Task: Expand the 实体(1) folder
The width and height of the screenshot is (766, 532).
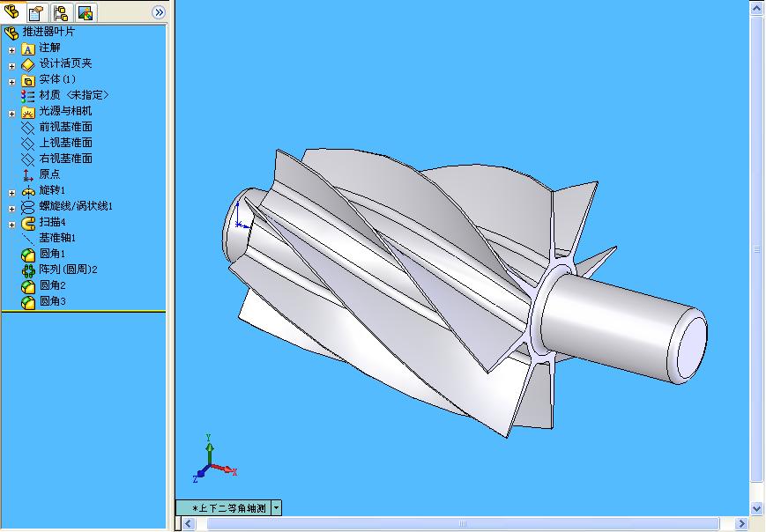Action: 11,82
